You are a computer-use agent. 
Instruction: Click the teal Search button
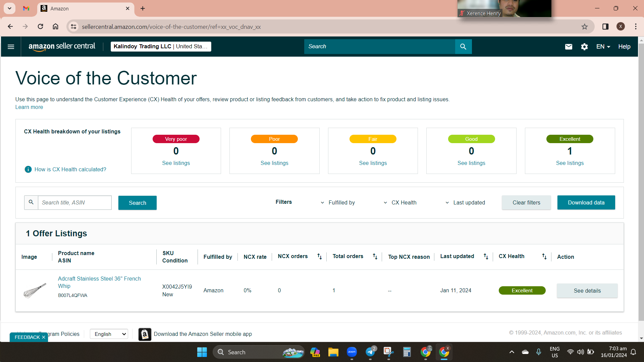coord(138,203)
